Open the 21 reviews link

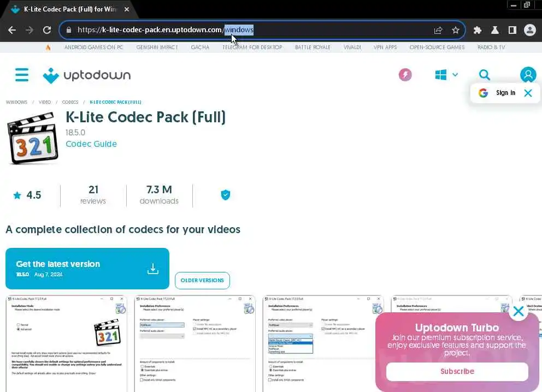(93, 195)
